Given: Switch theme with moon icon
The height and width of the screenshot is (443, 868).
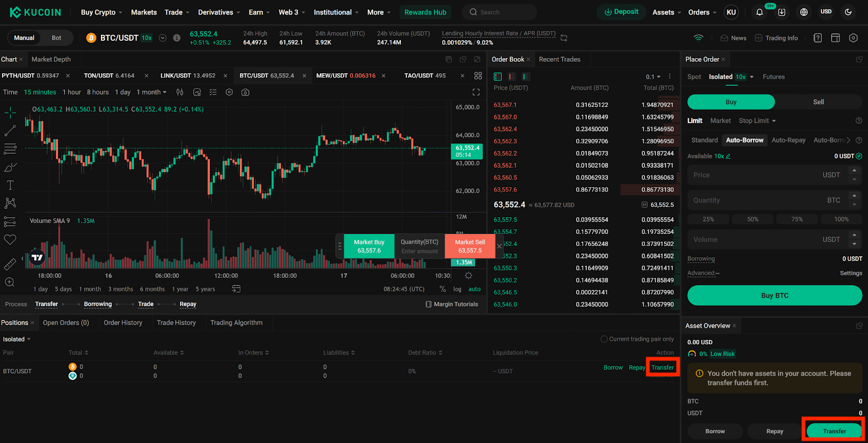Looking at the screenshot, I should [x=848, y=12].
